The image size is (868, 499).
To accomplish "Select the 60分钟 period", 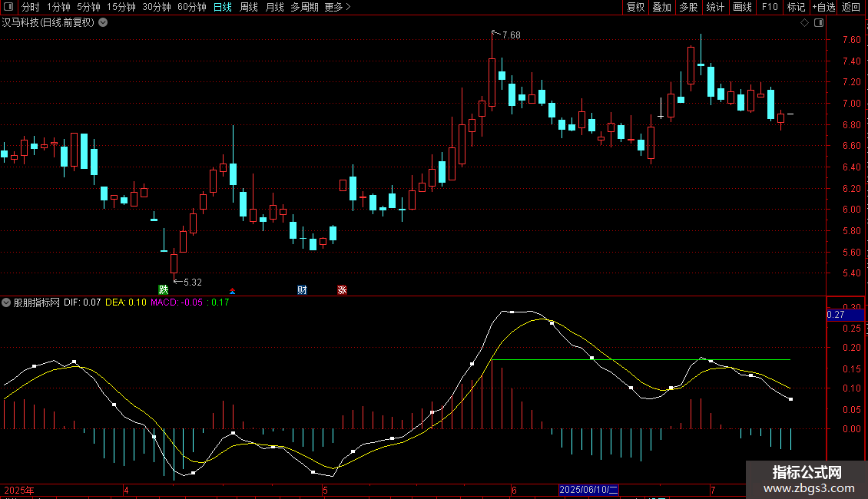I will tap(192, 7).
